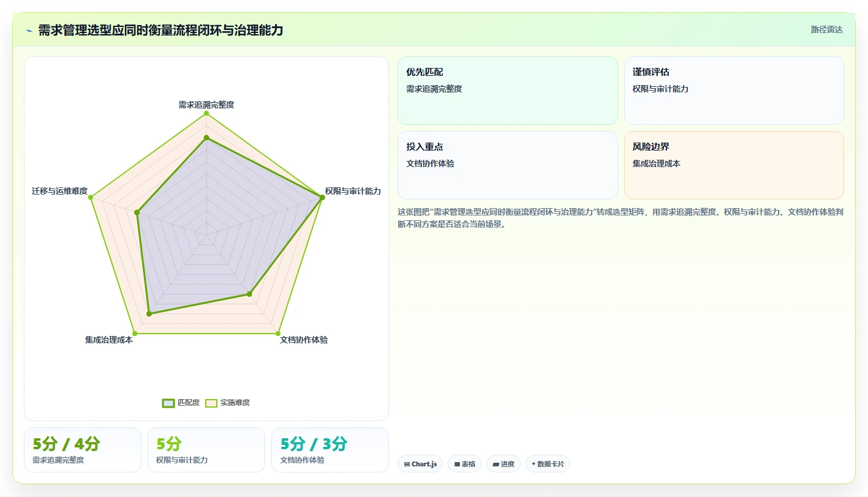
Task: Toggle the 实施难度 legend entry
Action: coord(227,403)
